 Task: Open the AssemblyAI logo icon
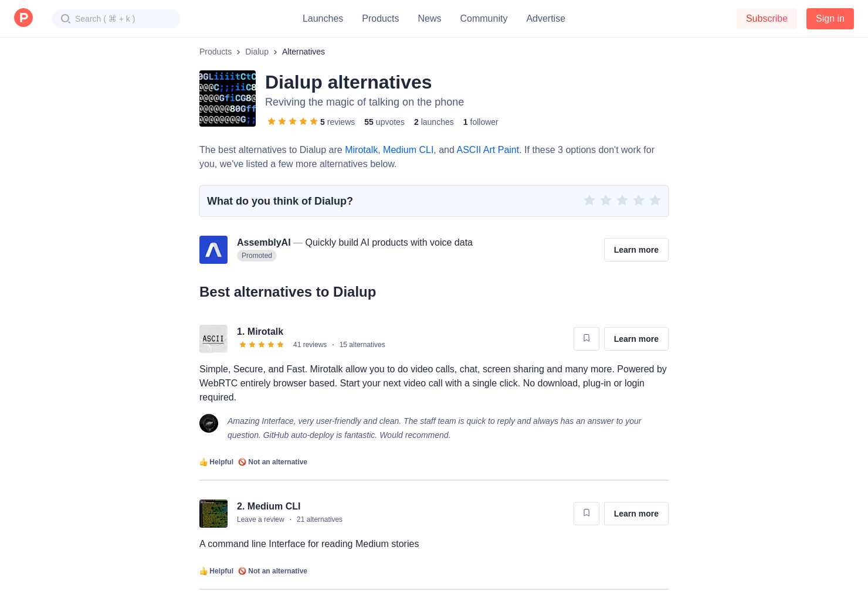tap(213, 250)
